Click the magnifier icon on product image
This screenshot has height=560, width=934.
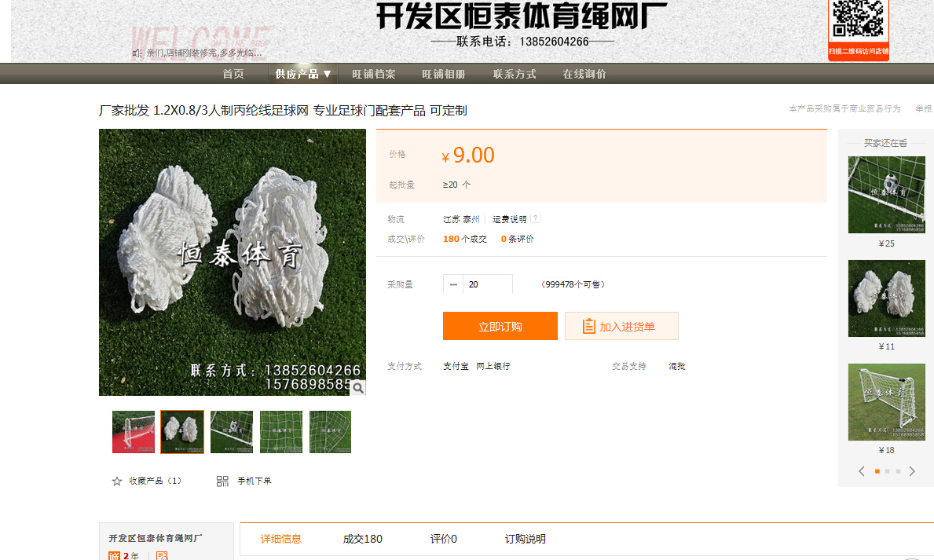[357, 387]
